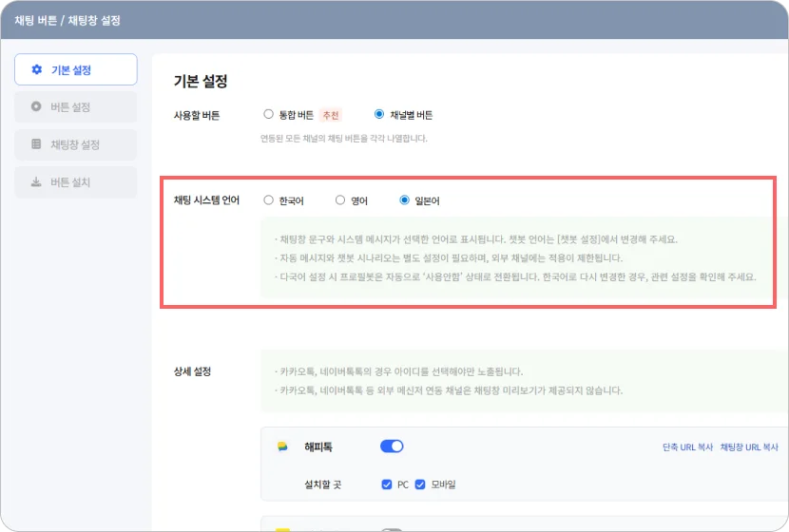Uncheck the 모바일 install location checkbox
Image resolution: width=789 pixels, height=532 pixels.
tap(420, 484)
